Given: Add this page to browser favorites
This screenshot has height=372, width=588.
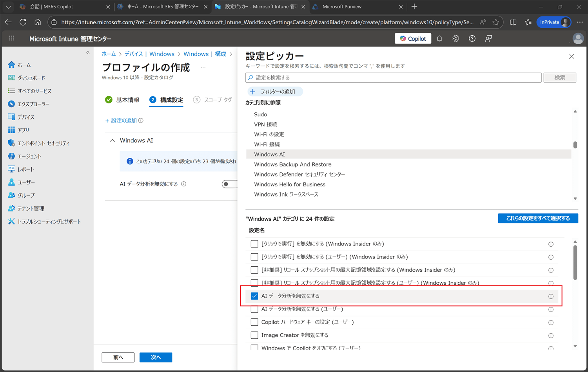Looking at the screenshot, I should click(x=496, y=22).
